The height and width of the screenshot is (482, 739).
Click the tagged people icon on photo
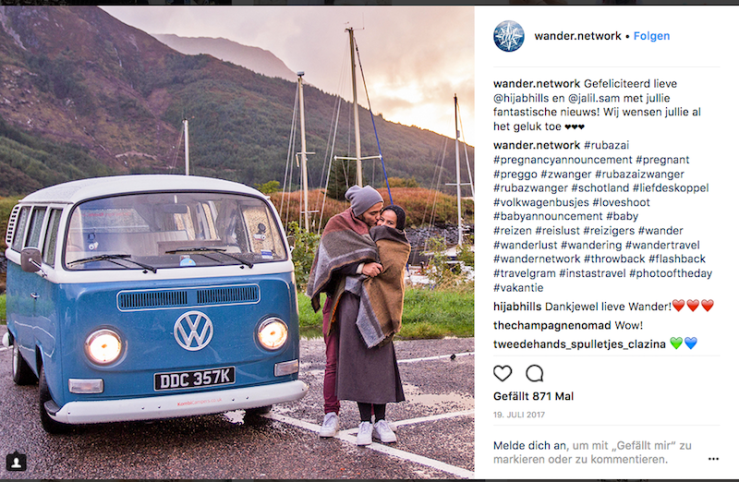pyautogui.click(x=16, y=462)
